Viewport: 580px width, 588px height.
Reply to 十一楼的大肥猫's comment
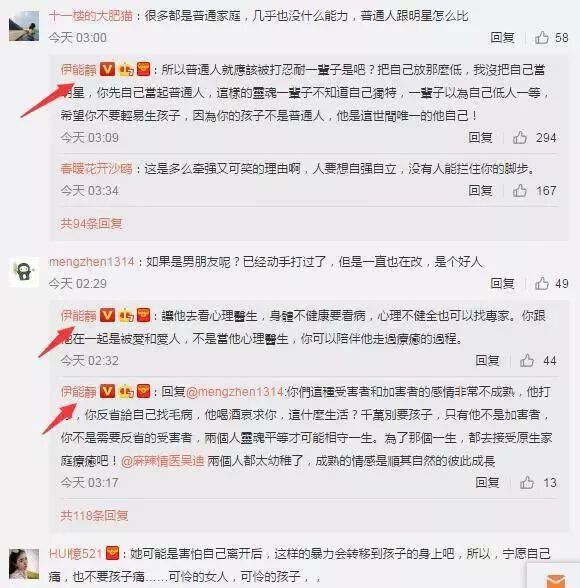[x=502, y=38]
